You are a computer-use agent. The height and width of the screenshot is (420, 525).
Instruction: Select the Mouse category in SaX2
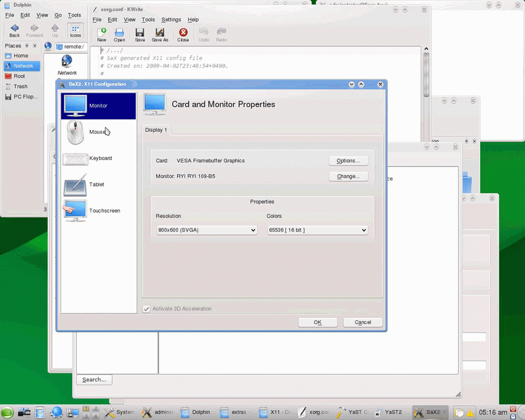[98, 132]
